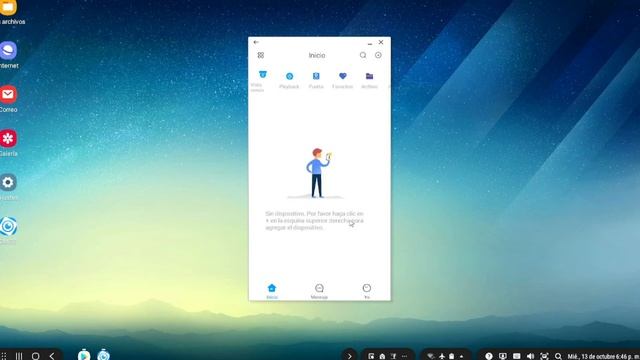Switch to the Yo profile tab
640x360 pixels.
click(x=367, y=291)
